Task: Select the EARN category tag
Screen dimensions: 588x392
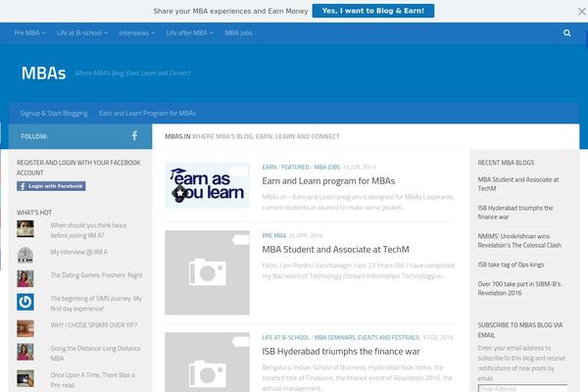Action: [269, 167]
